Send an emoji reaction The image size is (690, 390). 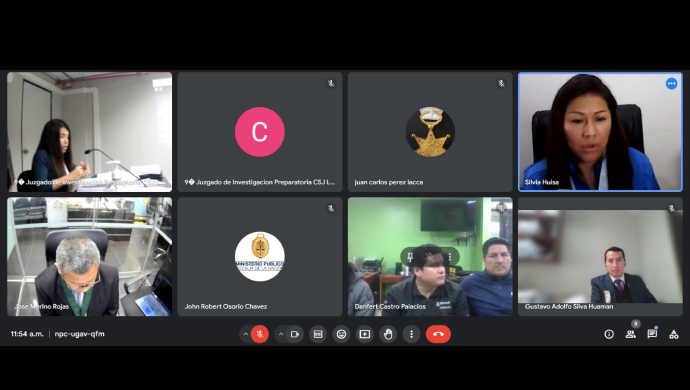(341, 334)
